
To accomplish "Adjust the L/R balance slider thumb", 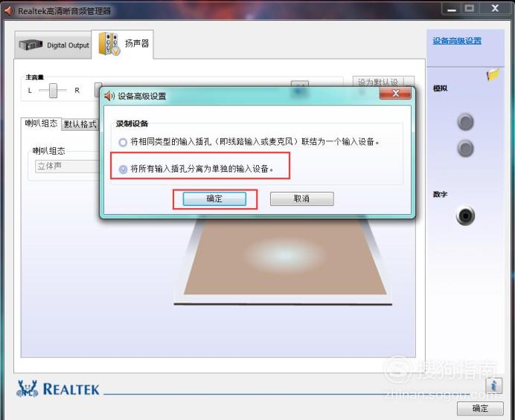I will point(53,90).
